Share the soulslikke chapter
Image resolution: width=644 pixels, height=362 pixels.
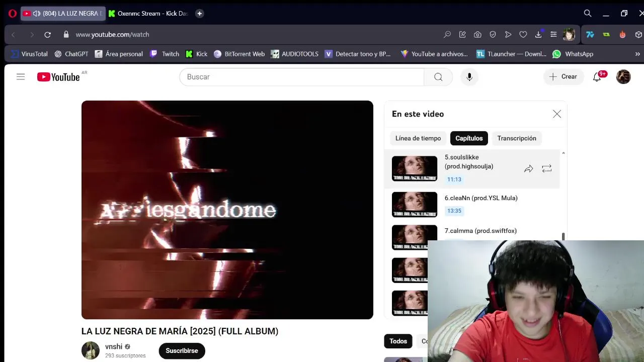tap(528, 169)
